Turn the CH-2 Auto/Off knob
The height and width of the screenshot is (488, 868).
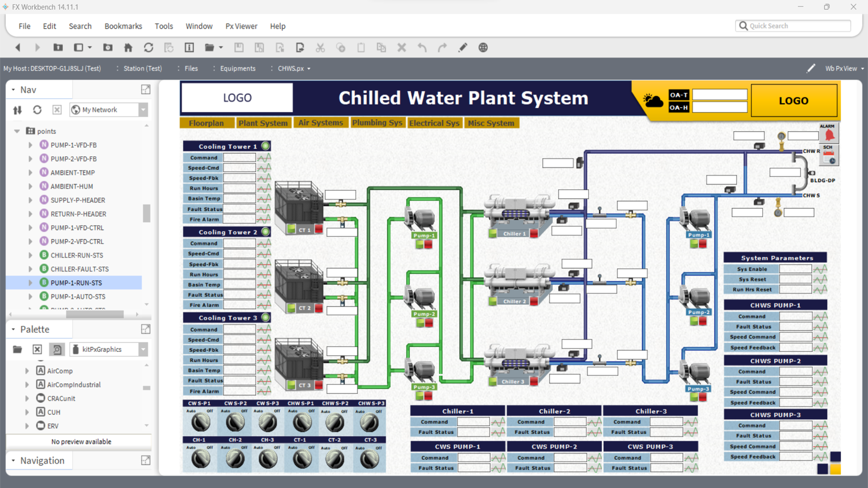(235, 459)
